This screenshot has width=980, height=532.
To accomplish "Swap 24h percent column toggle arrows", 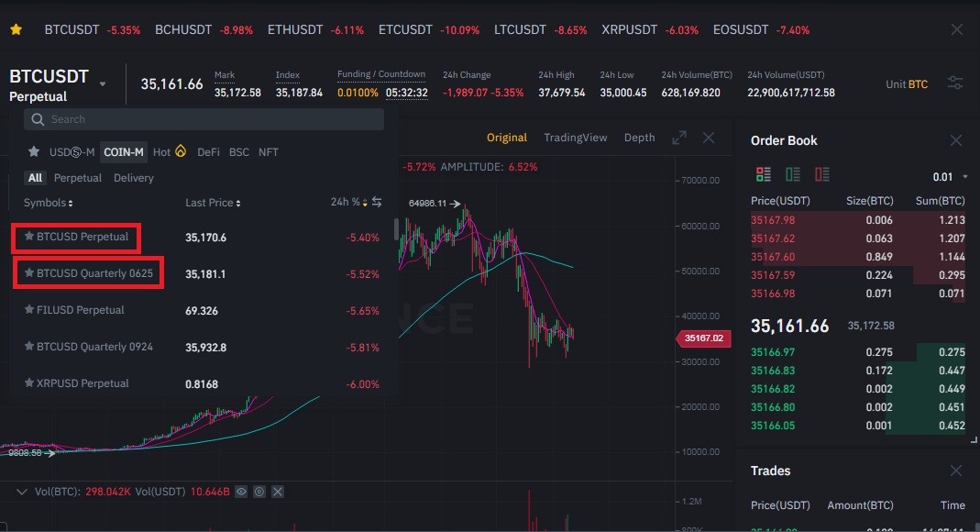I will 377,202.
